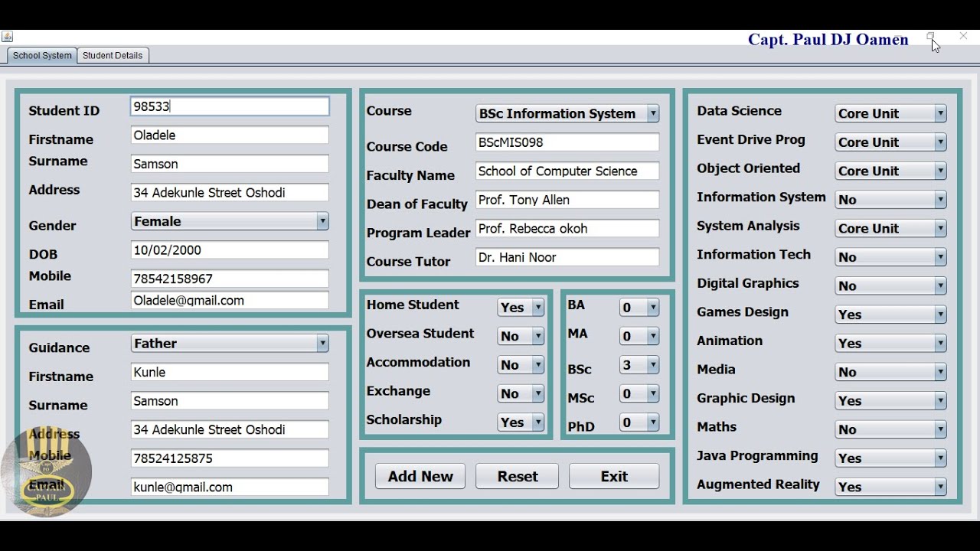The height and width of the screenshot is (551, 980).
Task: Open the MA count dropdown
Action: click(639, 336)
